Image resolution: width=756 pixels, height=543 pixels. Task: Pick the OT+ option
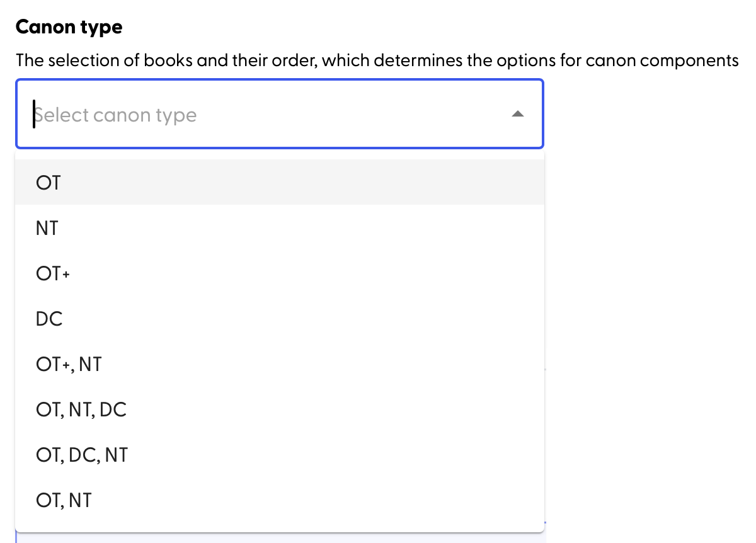coord(53,273)
